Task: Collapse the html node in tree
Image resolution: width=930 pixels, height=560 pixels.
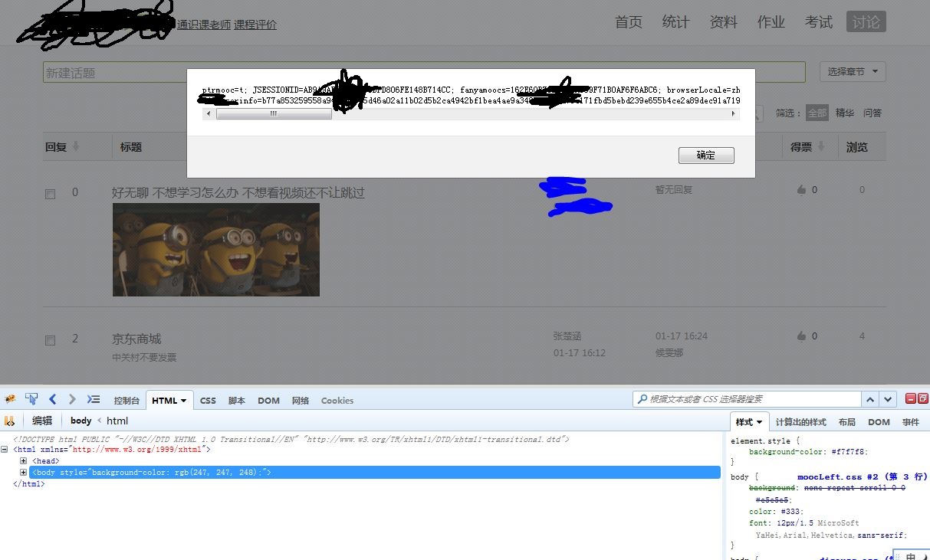Action: [x=5, y=450]
